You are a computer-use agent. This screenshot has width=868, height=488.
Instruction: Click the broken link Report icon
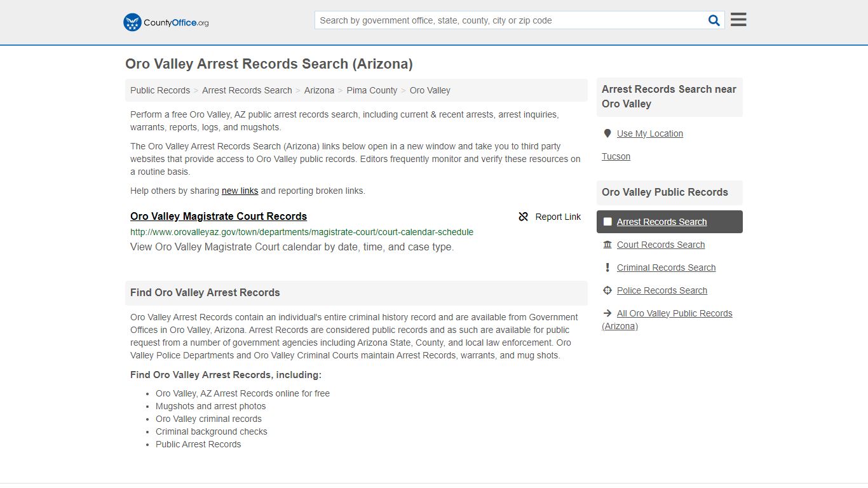(x=524, y=217)
